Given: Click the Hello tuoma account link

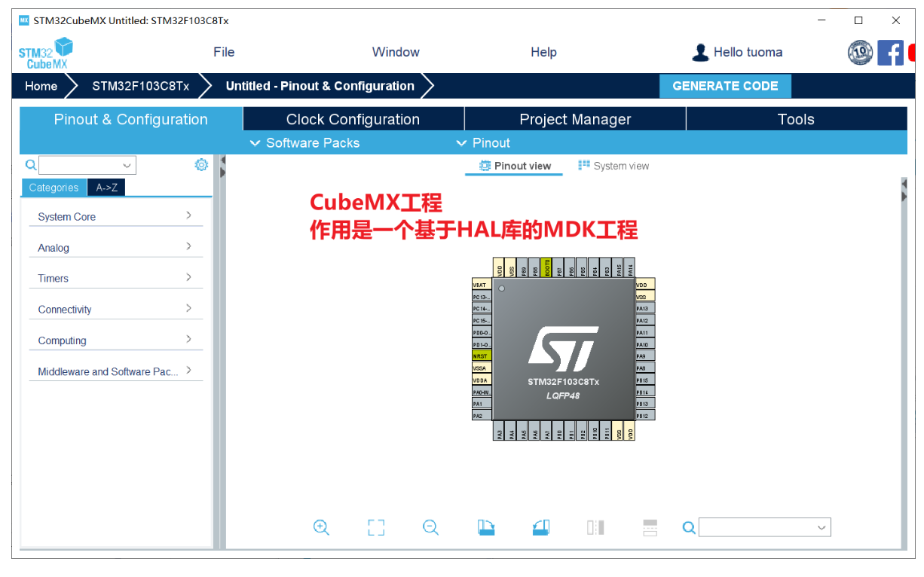Looking at the screenshot, I should (748, 52).
